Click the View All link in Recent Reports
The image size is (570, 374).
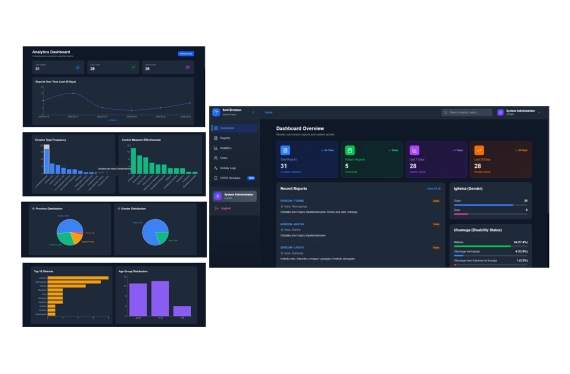(x=434, y=189)
